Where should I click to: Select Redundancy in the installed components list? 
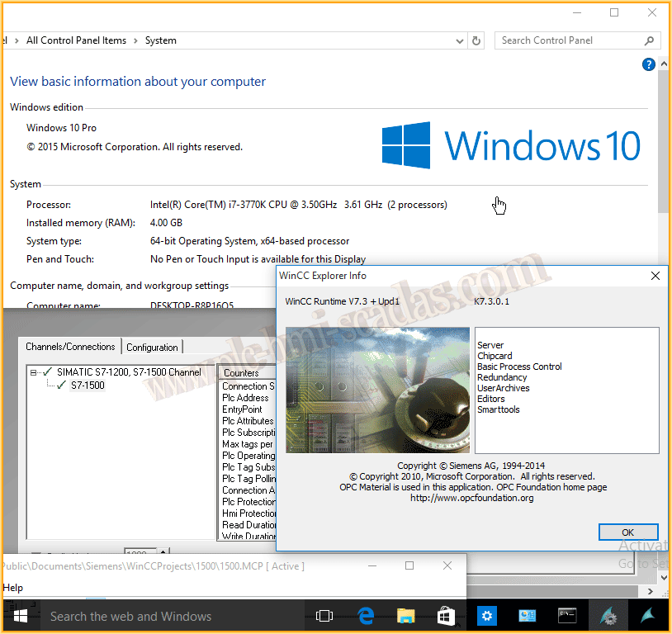pos(502,377)
